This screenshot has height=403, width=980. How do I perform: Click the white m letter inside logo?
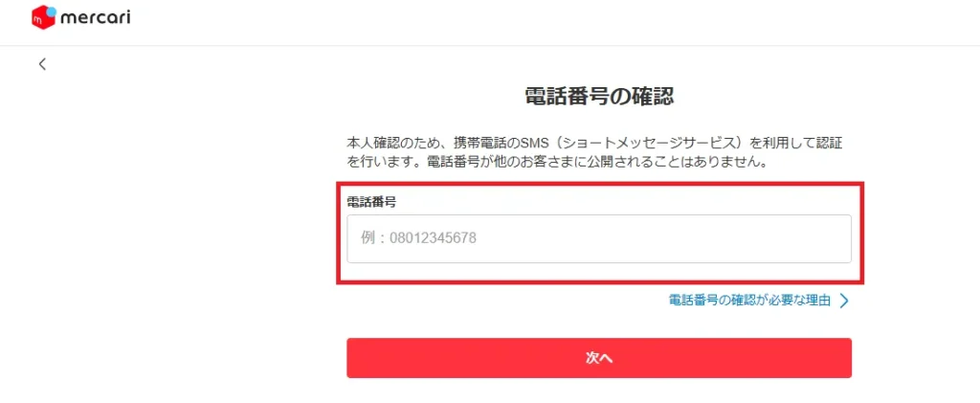point(38,21)
